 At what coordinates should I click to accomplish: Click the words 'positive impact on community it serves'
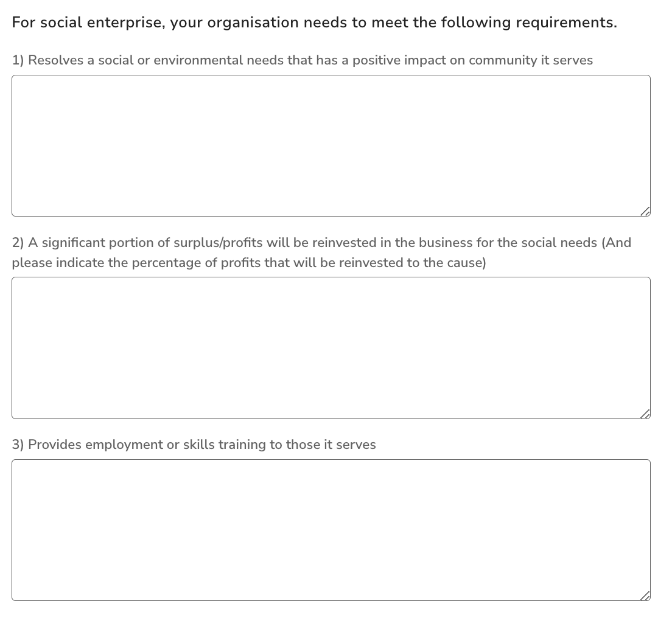(472, 60)
